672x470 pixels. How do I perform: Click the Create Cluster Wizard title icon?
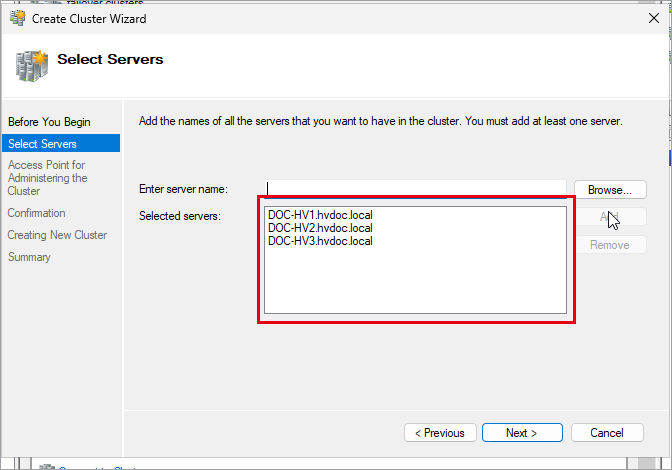coord(18,18)
